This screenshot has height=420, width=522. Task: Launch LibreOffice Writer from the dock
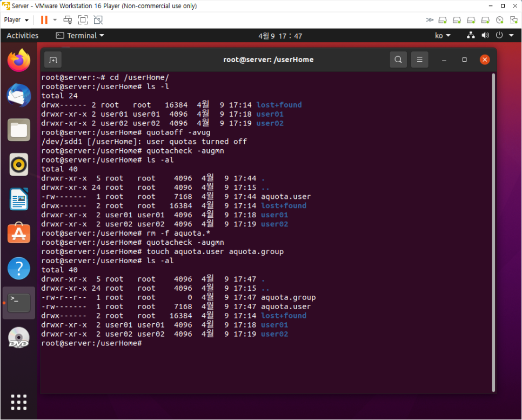[x=19, y=199]
